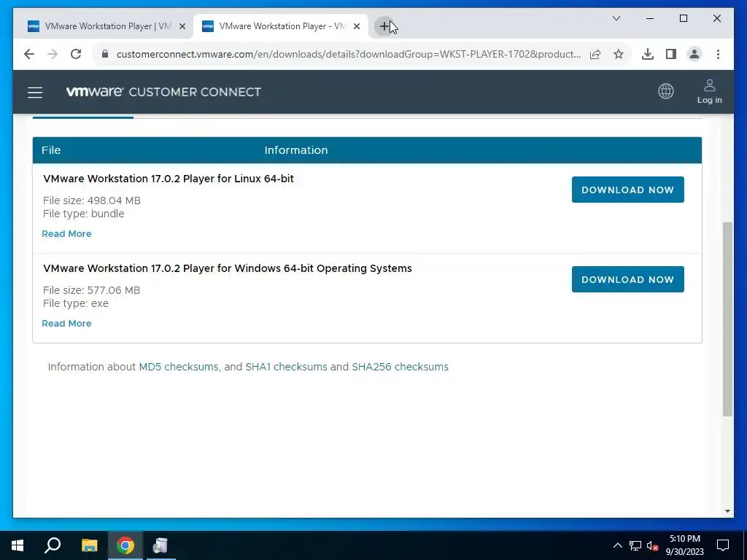Select the Windows 64-bit Player title text

(228, 268)
